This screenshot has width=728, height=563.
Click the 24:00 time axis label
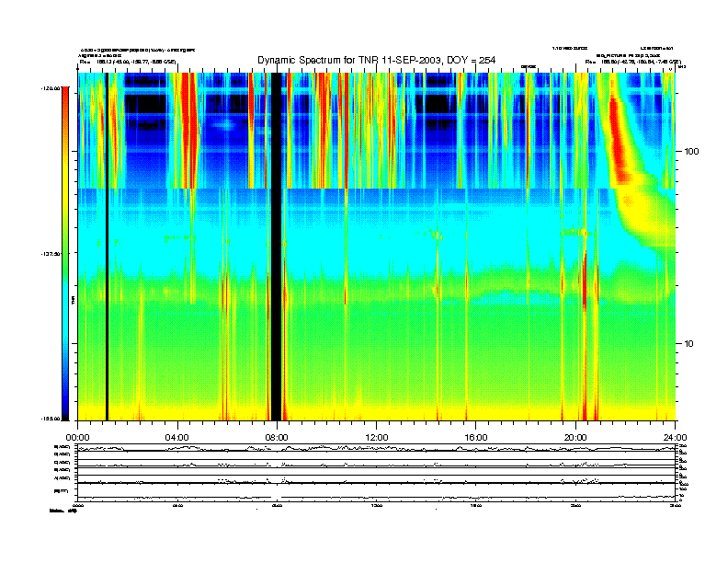pyautogui.click(x=675, y=438)
